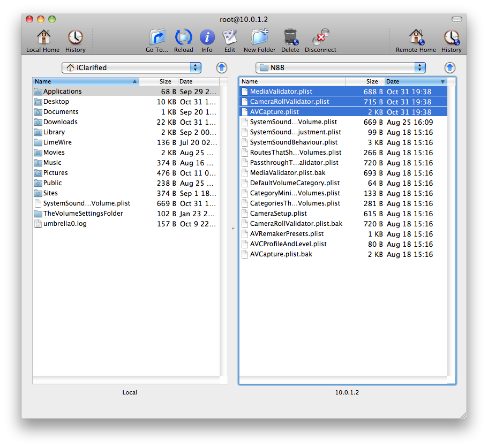Click the splitter handle between the panes
Image resolution: width=488 pixels, height=448 pixels.
point(232,229)
